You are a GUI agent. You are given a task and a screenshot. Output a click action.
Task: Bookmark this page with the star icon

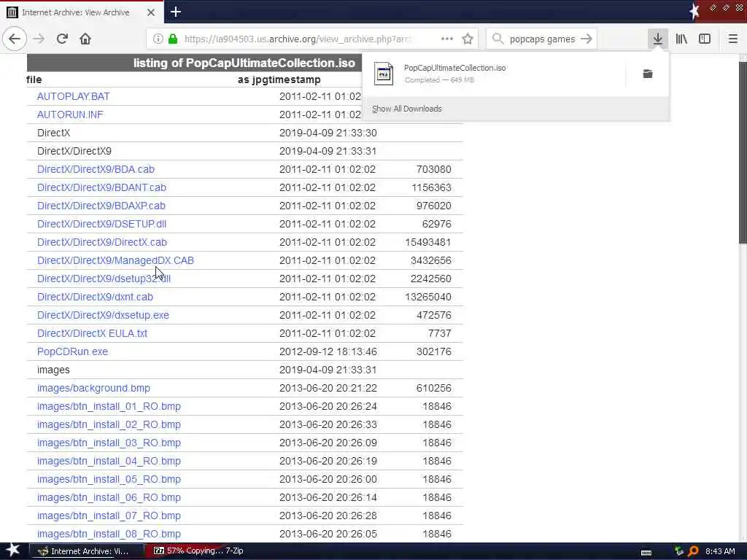click(468, 39)
